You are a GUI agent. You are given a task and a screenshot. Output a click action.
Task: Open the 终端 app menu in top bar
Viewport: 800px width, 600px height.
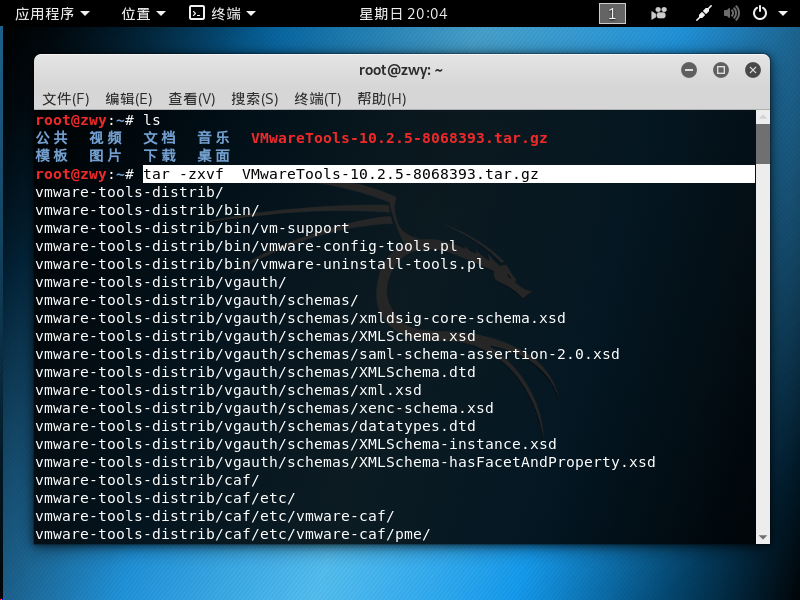[x=222, y=13]
